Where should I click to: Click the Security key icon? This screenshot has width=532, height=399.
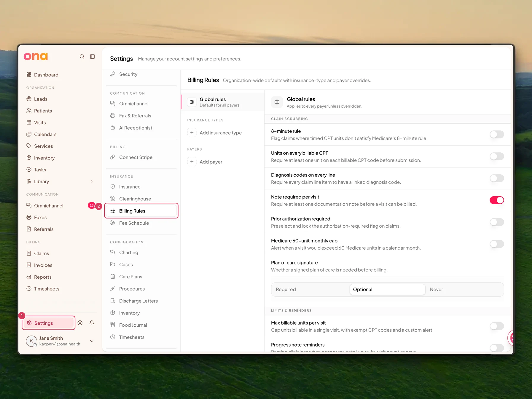[113, 74]
